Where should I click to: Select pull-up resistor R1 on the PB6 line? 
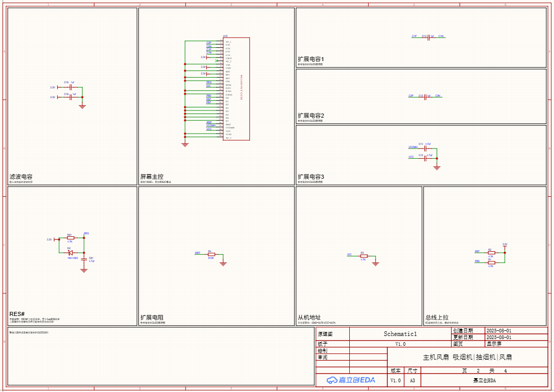pos(491,263)
